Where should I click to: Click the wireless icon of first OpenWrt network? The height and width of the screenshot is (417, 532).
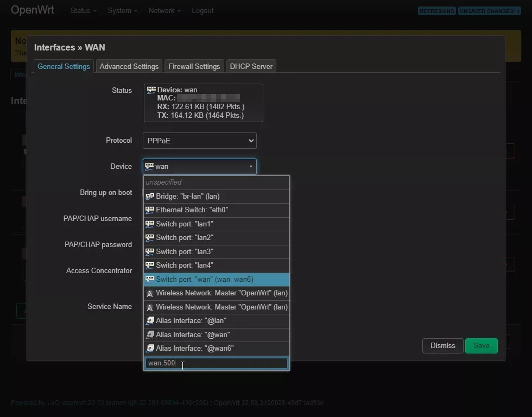pyautogui.click(x=150, y=293)
